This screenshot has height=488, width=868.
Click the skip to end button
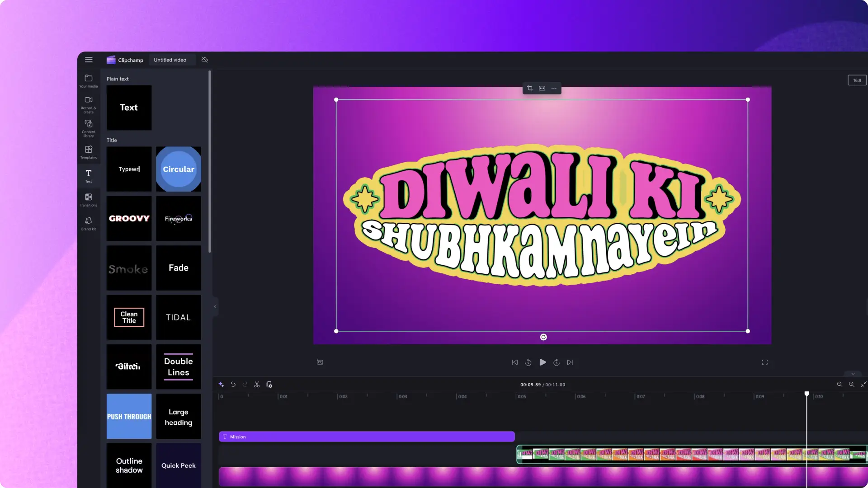[569, 362]
